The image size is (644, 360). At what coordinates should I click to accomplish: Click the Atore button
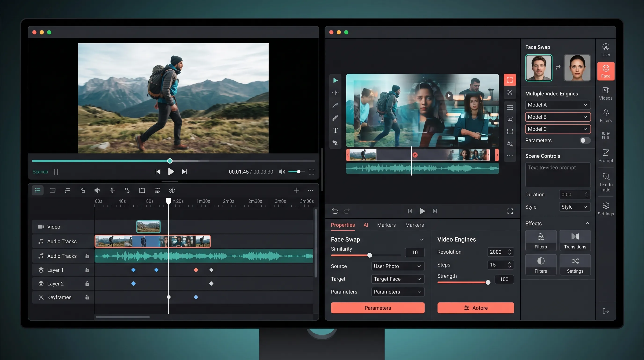click(475, 308)
